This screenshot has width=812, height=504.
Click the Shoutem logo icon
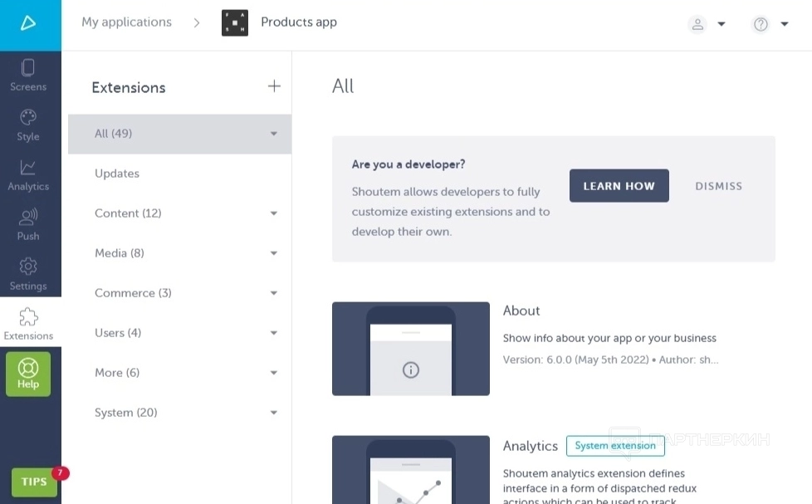[x=29, y=23]
